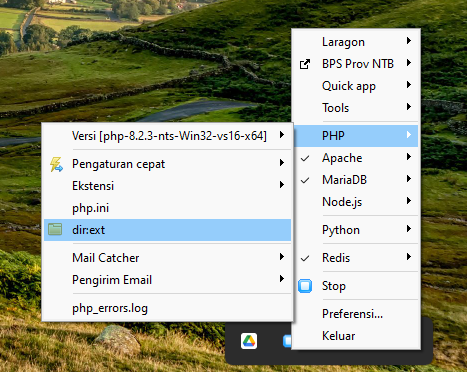Select the Apache menu label

pos(342,158)
